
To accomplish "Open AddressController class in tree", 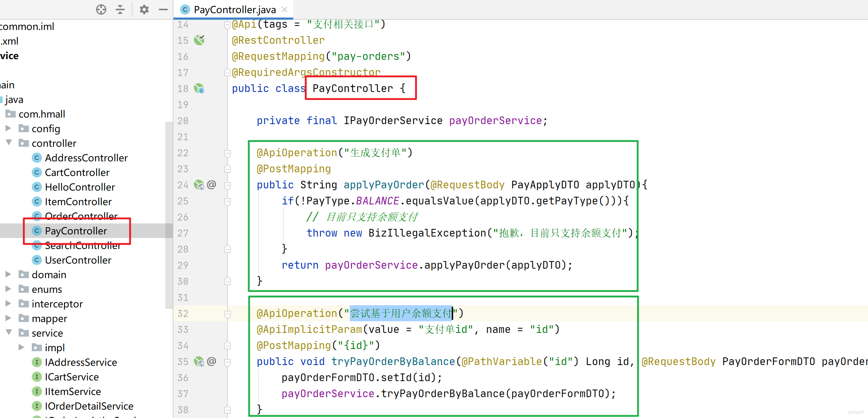I will [x=86, y=158].
